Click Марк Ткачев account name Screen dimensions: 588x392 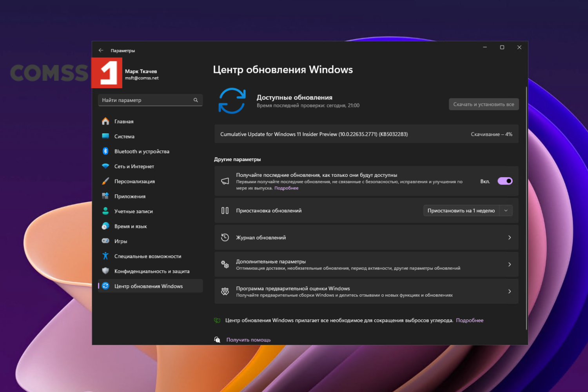(x=141, y=71)
